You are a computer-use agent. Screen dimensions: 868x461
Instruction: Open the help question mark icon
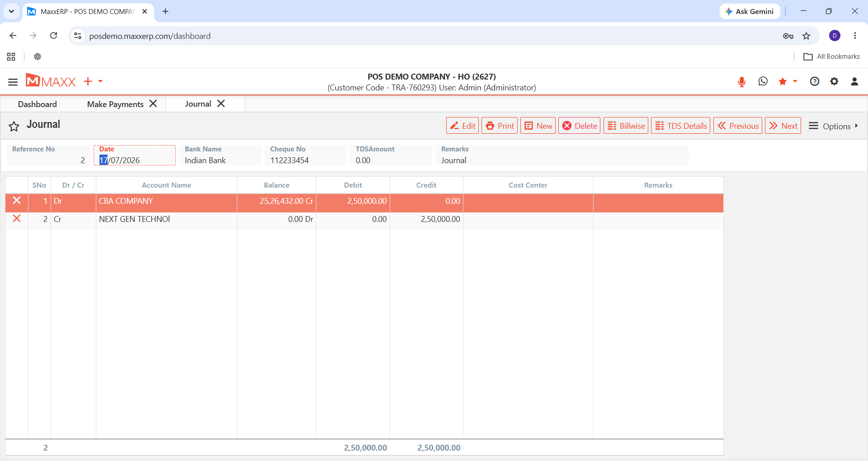point(814,81)
